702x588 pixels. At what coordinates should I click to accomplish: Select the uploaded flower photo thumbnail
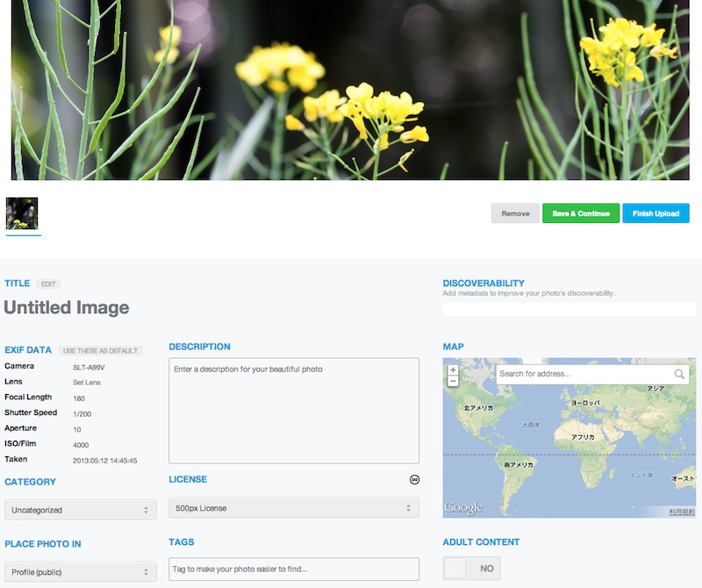pyautogui.click(x=22, y=213)
